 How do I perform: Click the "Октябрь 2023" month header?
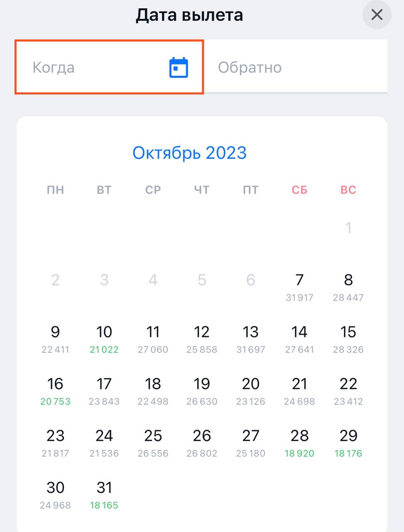click(x=189, y=153)
